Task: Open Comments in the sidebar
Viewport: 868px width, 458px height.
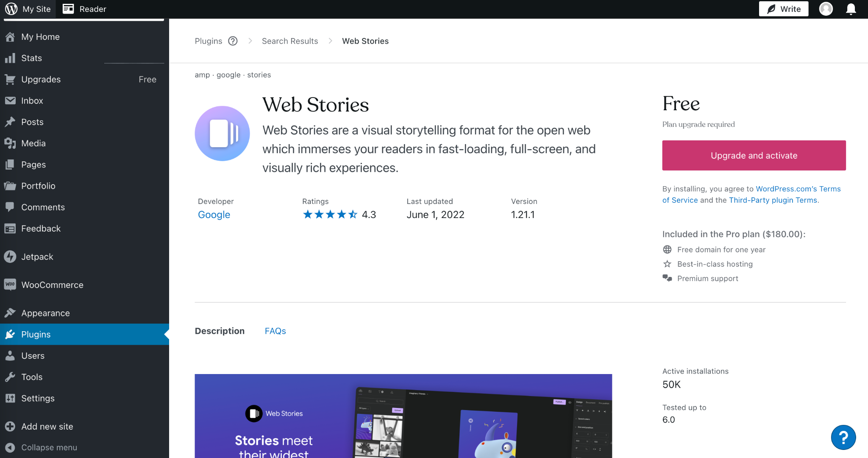Action: pos(84,207)
